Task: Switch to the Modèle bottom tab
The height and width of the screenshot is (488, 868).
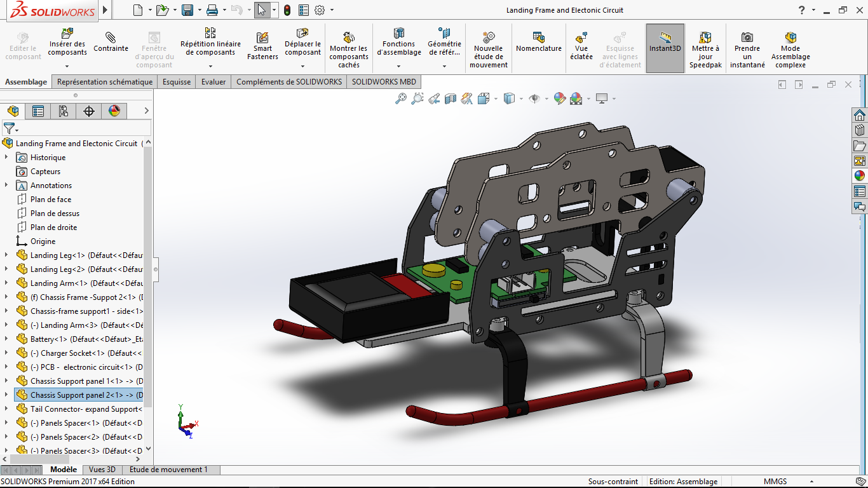Action: pyautogui.click(x=64, y=470)
